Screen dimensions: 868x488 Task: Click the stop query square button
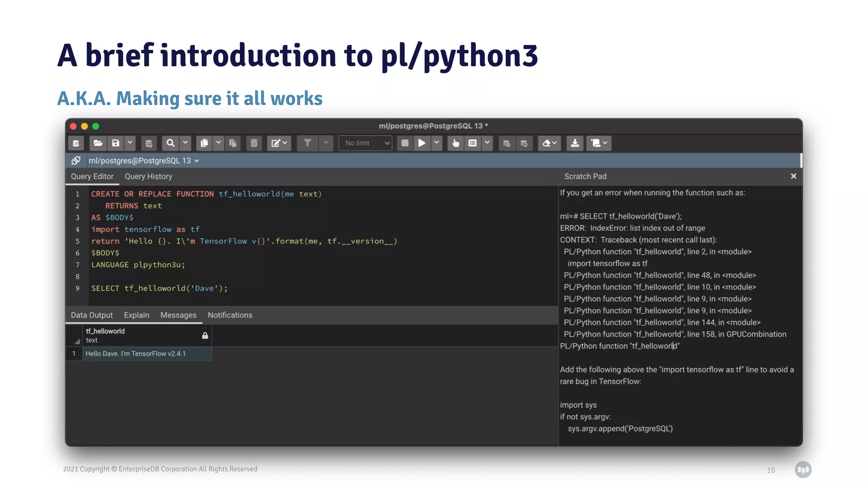click(405, 143)
